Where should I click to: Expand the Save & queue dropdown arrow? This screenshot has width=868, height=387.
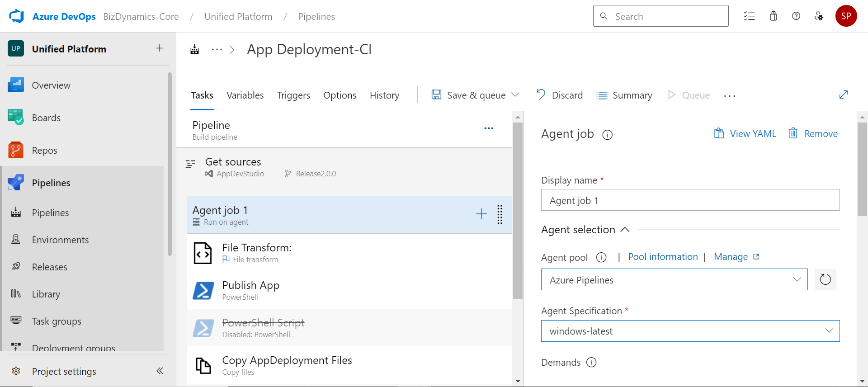(x=515, y=94)
